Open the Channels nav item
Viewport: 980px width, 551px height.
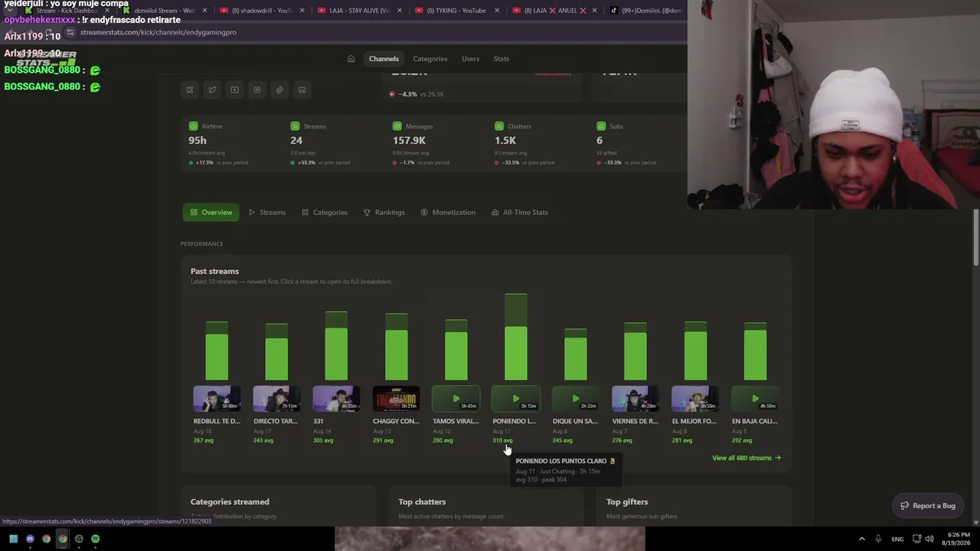pos(384,59)
